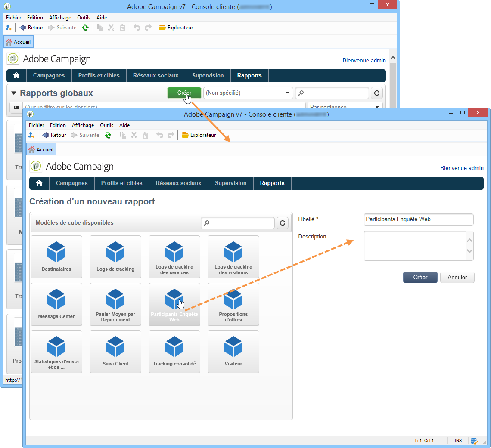Open Rapports tab in front window
The width and height of the screenshot is (491, 448).
[272, 183]
